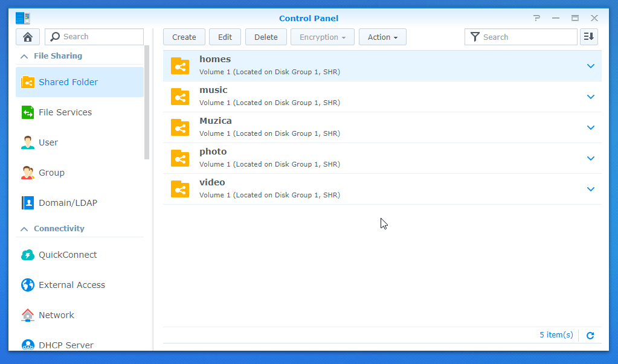Open File Services settings

(x=65, y=112)
